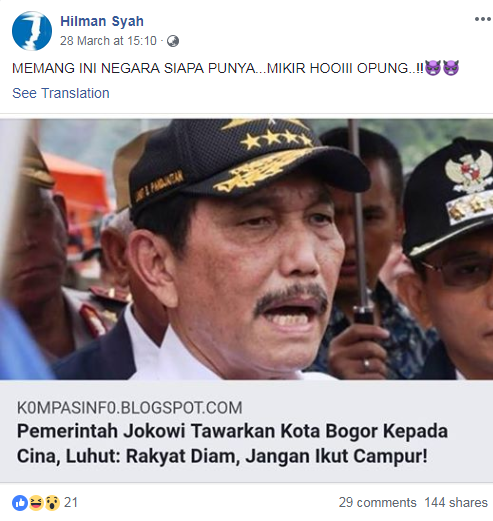Image resolution: width=493 pixels, height=521 pixels.
Task: Click Hilman Syah's profile picture
Action: coord(32,31)
